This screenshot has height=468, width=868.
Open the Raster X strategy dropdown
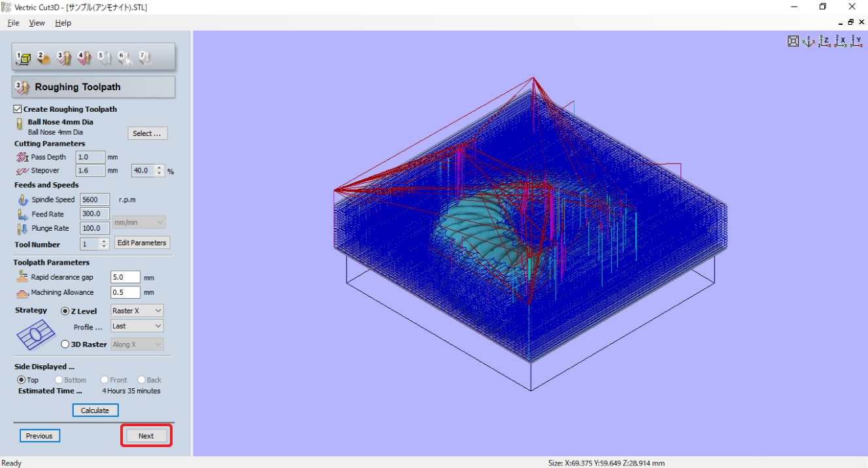click(x=137, y=311)
